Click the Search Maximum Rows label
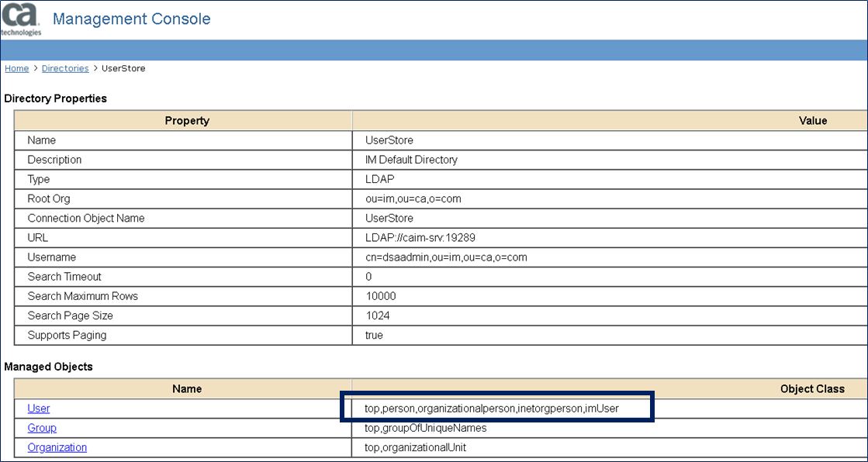Screen dimensions: 868x462 82,296
